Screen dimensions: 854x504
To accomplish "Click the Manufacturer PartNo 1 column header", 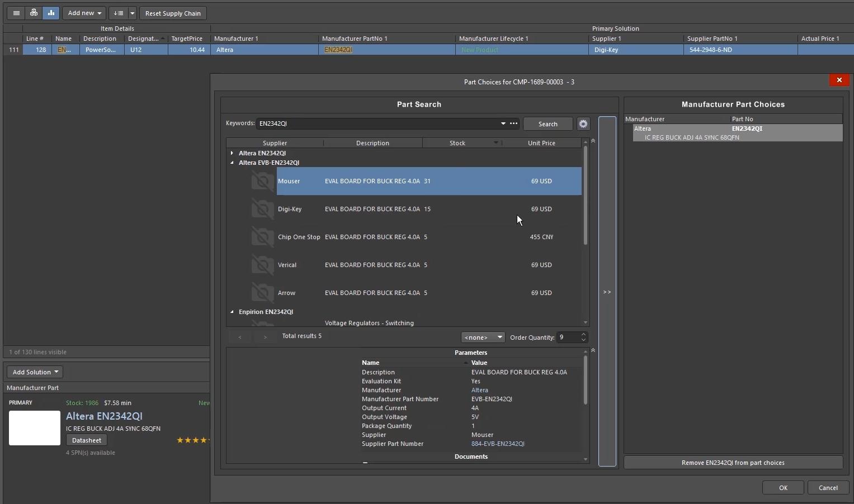I will click(387, 39).
